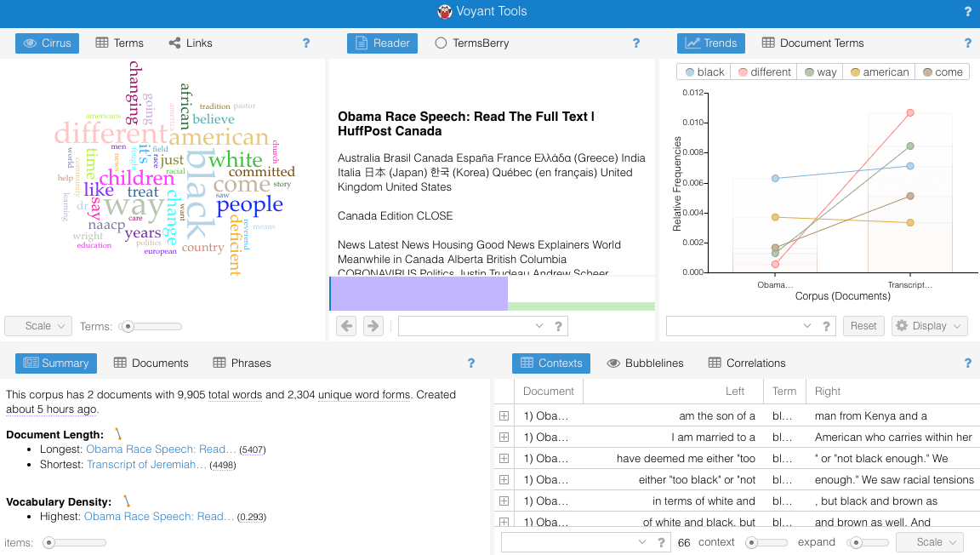Open the highest density 'Obama Race Speech' link

(159, 516)
